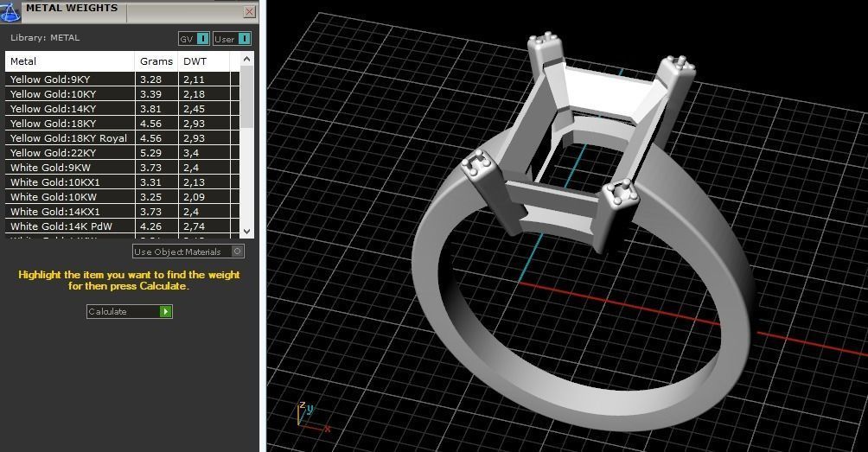The width and height of the screenshot is (868, 452).
Task: Close the Metal Weights panel
Action: 250,11
